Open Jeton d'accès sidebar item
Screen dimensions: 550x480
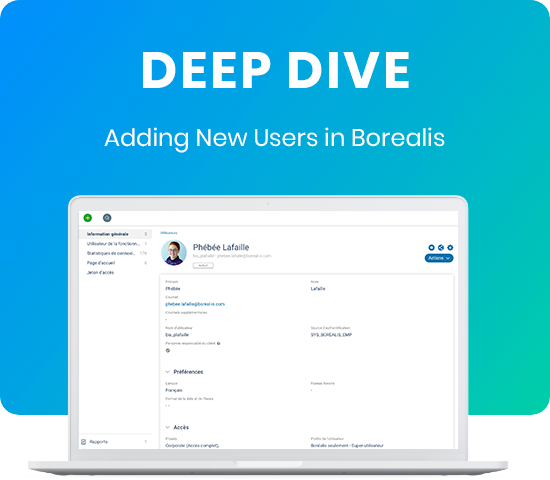tap(116, 272)
